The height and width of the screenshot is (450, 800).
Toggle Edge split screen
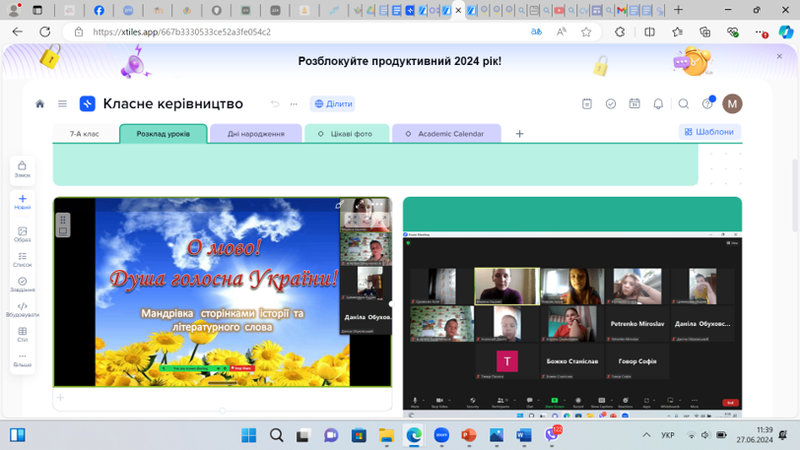[649, 32]
